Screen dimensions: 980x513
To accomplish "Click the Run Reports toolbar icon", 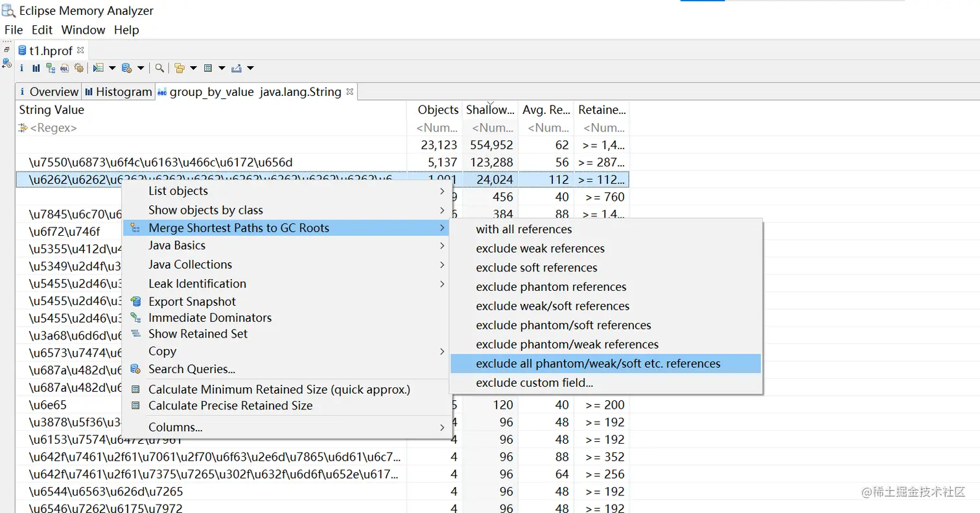I will pos(99,68).
